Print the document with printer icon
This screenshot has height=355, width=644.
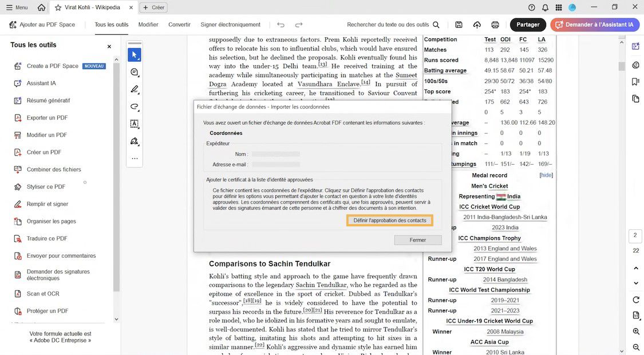(495, 25)
